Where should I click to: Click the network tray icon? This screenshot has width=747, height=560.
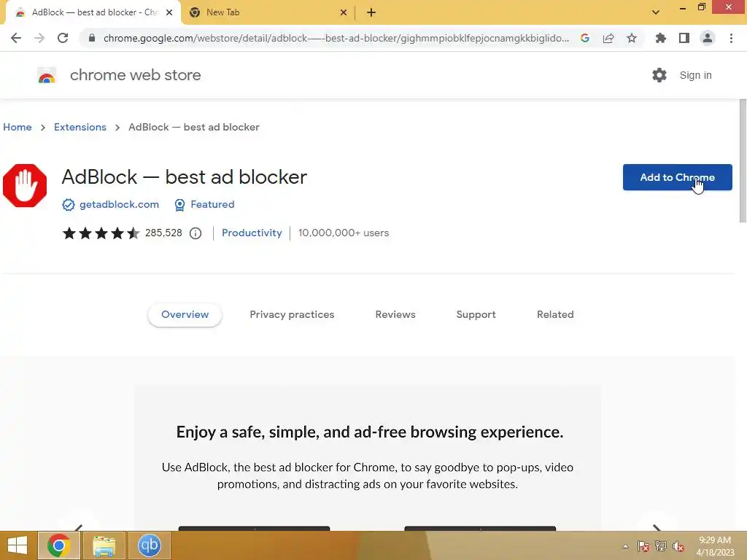point(661,546)
